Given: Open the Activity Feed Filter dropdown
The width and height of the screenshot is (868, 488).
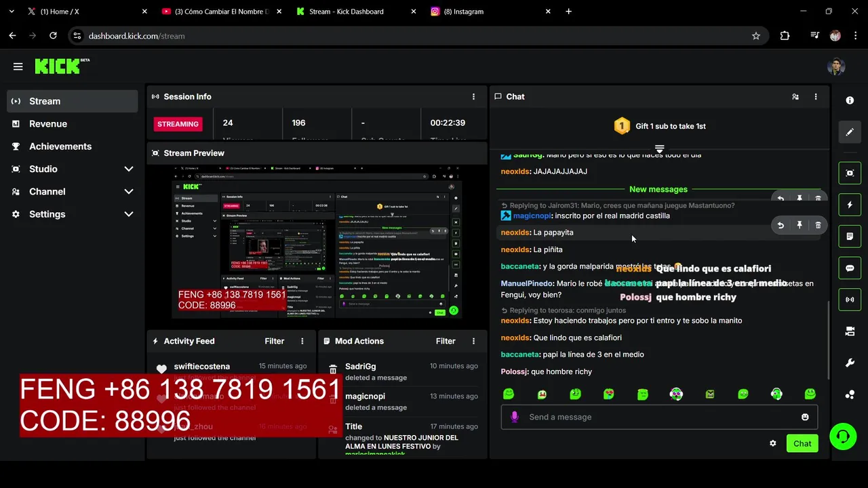Looking at the screenshot, I should (275, 341).
